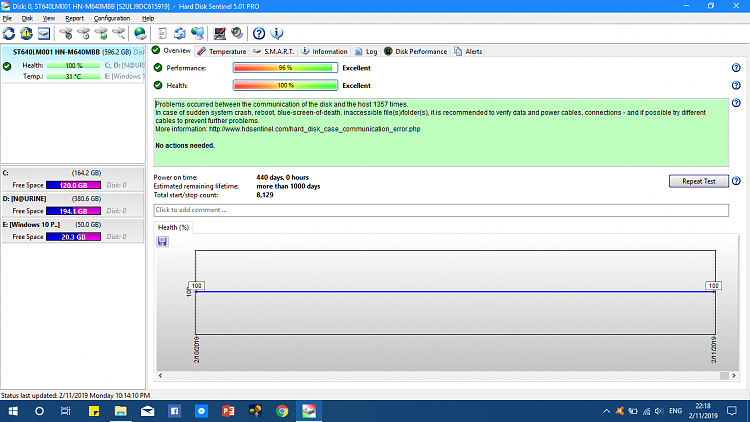This screenshot has width=750, height=422.
Task: Click the left arrow of chart scrollbar
Action: [x=160, y=376]
